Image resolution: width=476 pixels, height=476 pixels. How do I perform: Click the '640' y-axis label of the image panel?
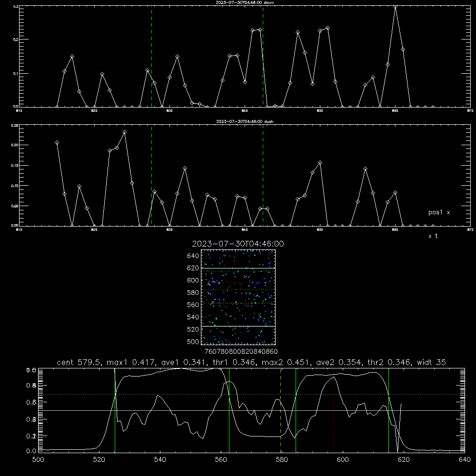point(193,256)
